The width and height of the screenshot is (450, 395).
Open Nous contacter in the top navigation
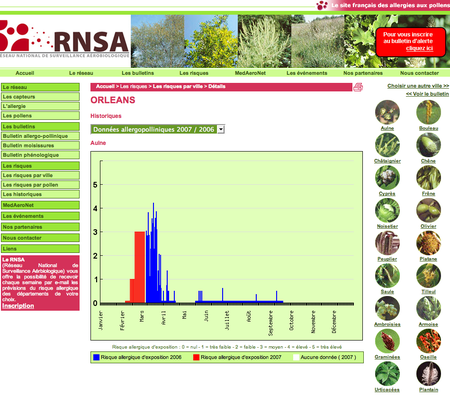pyautogui.click(x=419, y=73)
